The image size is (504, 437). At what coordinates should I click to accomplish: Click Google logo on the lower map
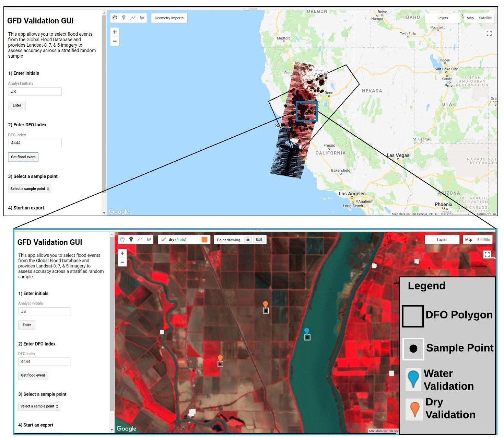point(126,428)
